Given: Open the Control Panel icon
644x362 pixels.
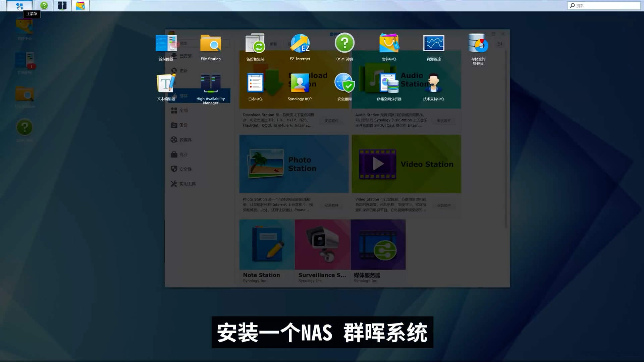Looking at the screenshot, I should (166, 44).
